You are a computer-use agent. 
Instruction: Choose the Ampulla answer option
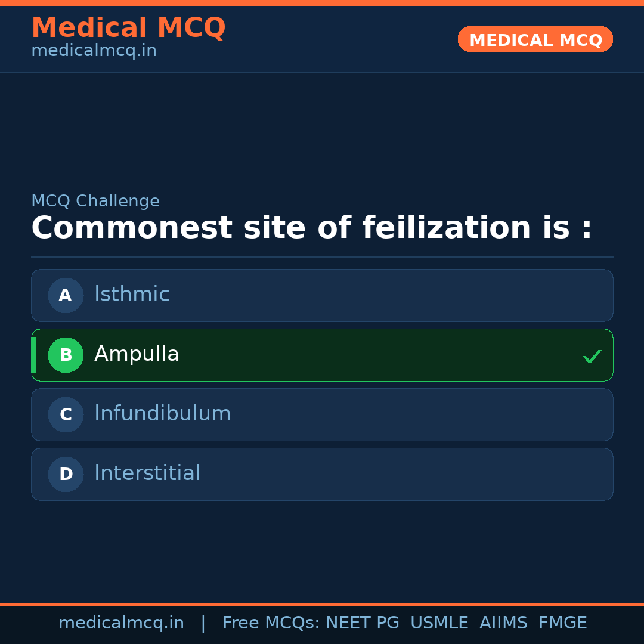point(322,355)
